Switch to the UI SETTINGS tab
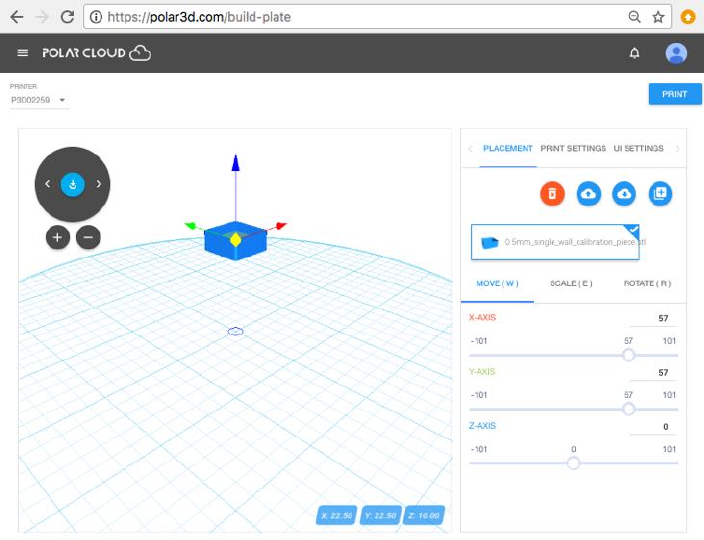The image size is (704, 540). click(638, 149)
